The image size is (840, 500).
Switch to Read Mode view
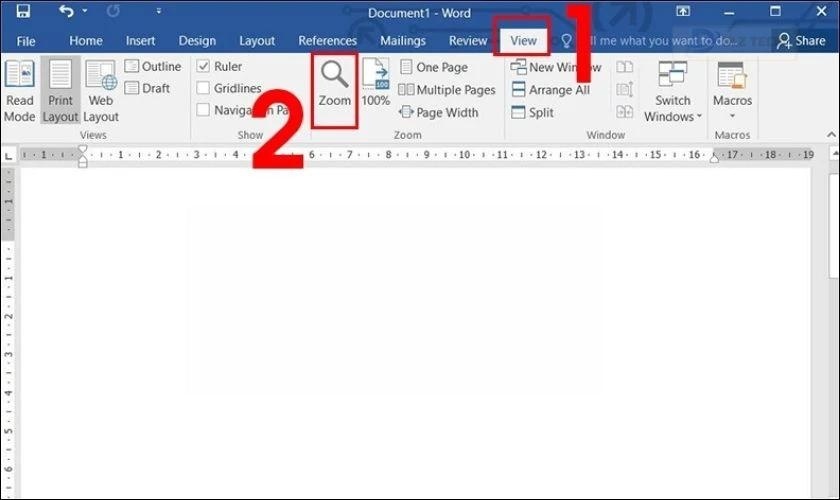[x=20, y=91]
